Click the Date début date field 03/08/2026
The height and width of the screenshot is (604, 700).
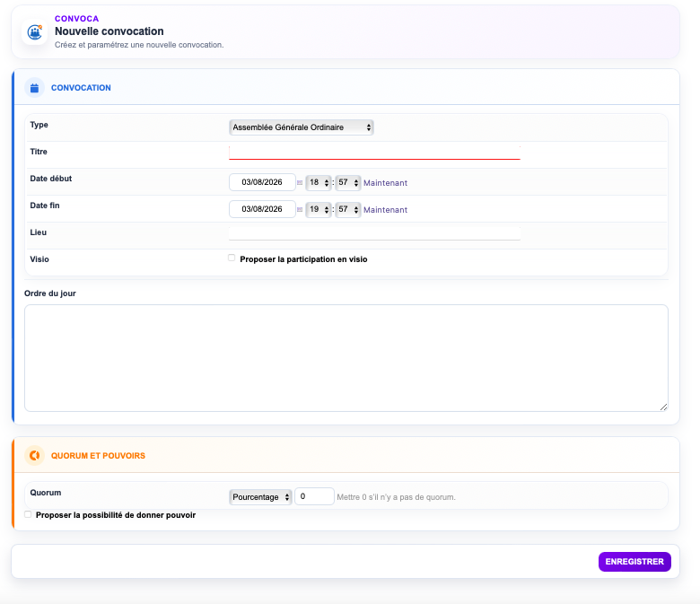tap(262, 182)
